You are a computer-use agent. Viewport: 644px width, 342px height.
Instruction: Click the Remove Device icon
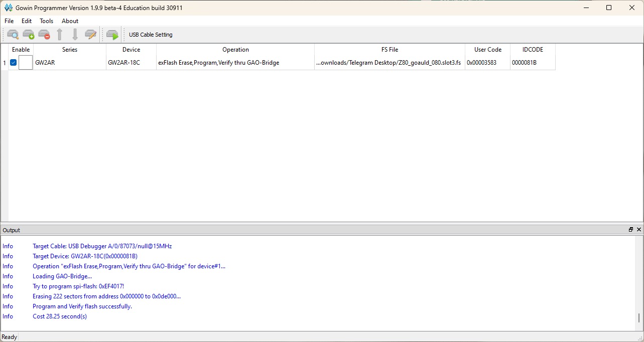44,35
